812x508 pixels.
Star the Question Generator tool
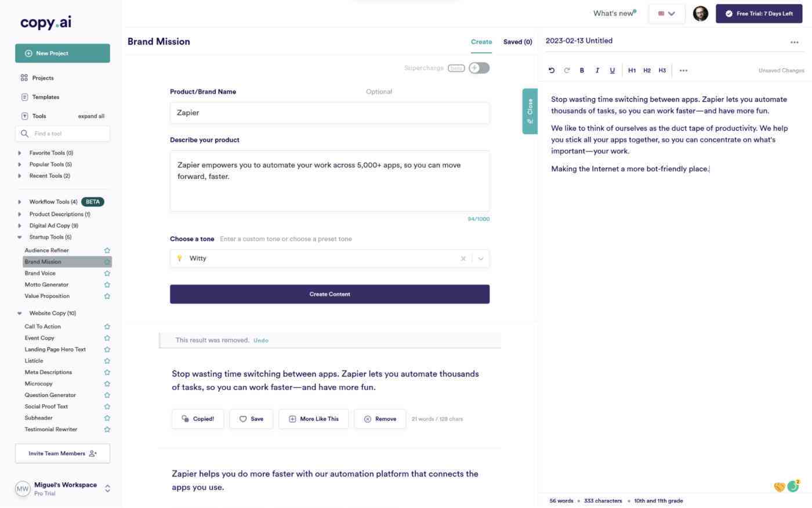pos(107,395)
